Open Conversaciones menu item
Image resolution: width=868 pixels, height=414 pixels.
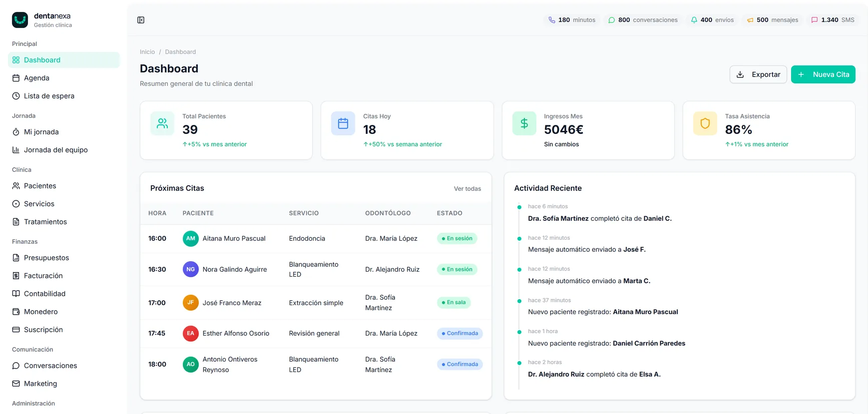(64, 366)
